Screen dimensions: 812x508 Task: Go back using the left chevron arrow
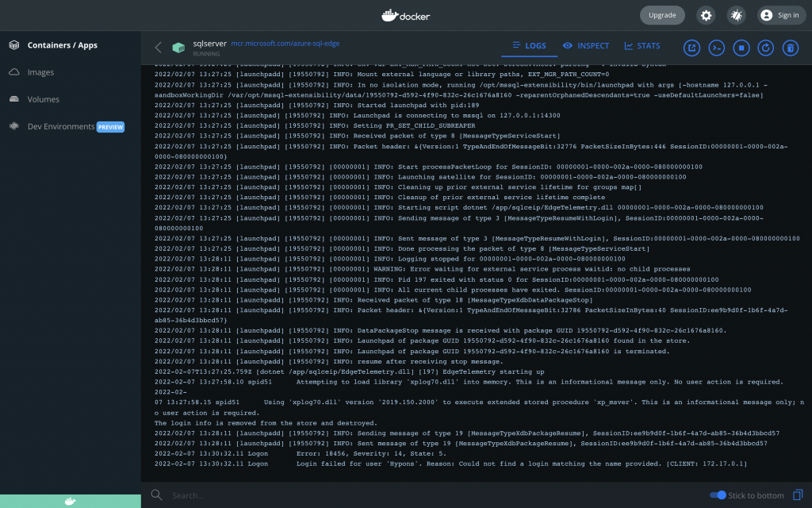pos(159,48)
